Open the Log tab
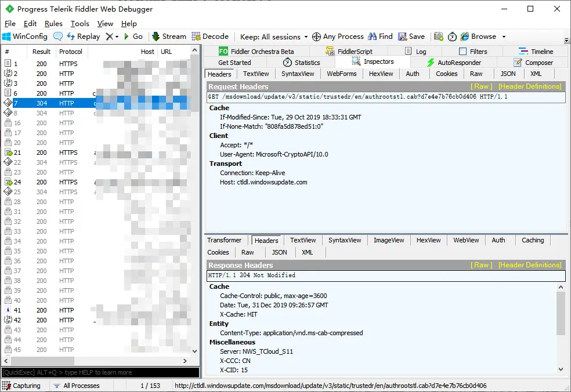The width and height of the screenshot is (571, 392). coord(415,52)
